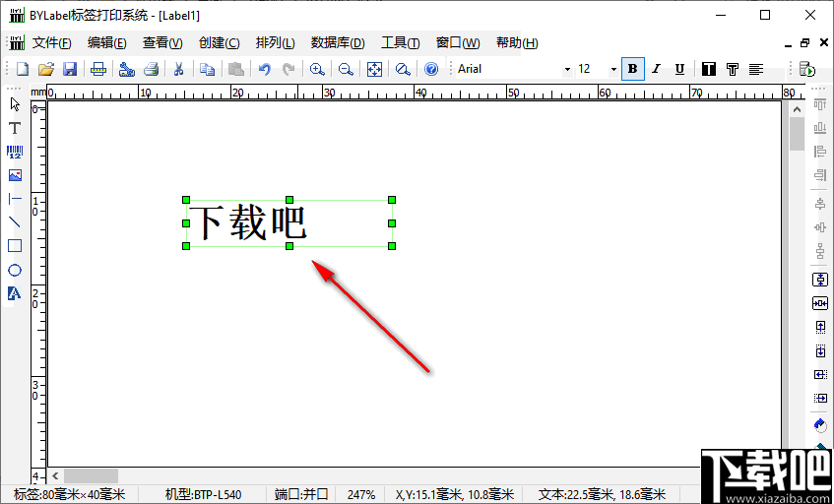
Task: Move object to right edge icon
Action: (x=820, y=398)
